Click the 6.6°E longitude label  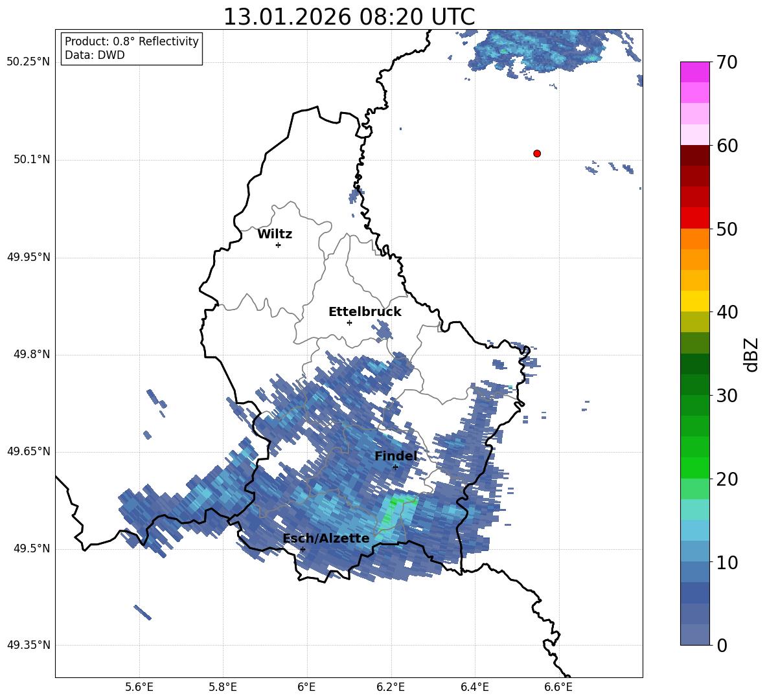pyautogui.click(x=558, y=687)
